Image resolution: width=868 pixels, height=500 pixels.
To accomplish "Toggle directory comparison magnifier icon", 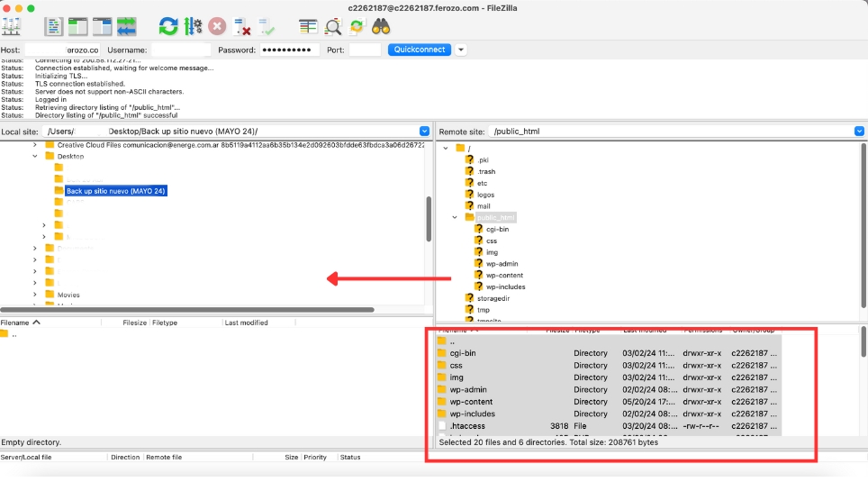I will tap(333, 26).
